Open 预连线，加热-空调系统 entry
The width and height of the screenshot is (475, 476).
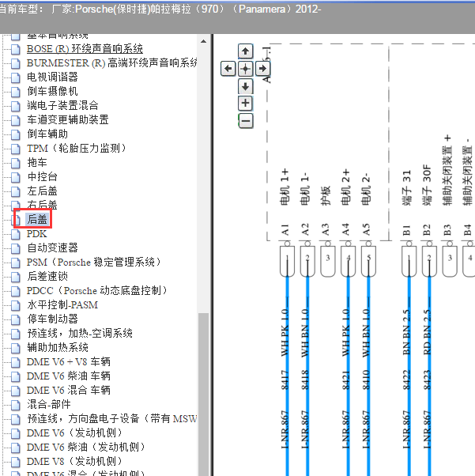tap(80, 334)
